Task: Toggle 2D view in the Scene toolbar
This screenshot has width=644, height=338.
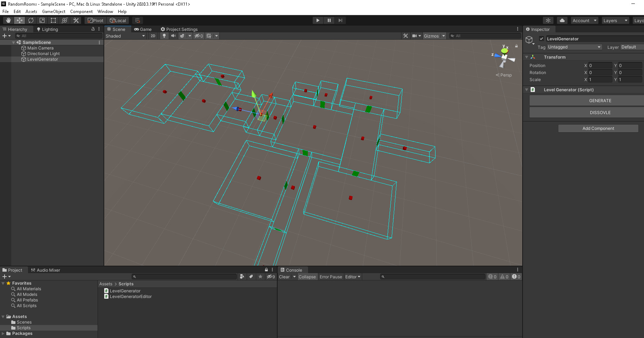Action: 153,35
